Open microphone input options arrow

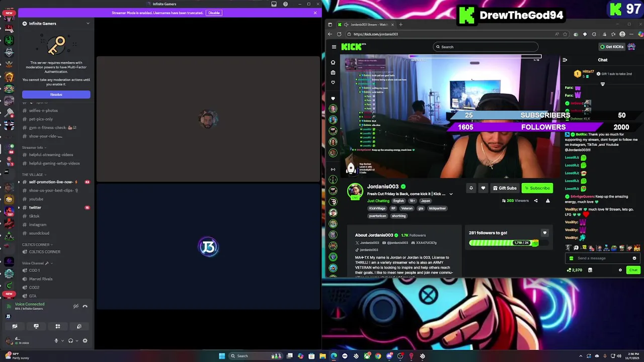coord(62,340)
